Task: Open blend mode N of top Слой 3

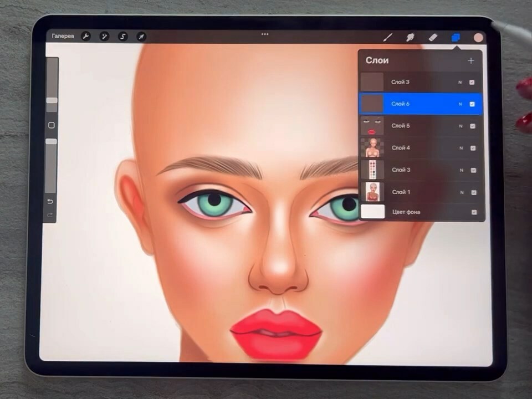Action: coord(460,83)
